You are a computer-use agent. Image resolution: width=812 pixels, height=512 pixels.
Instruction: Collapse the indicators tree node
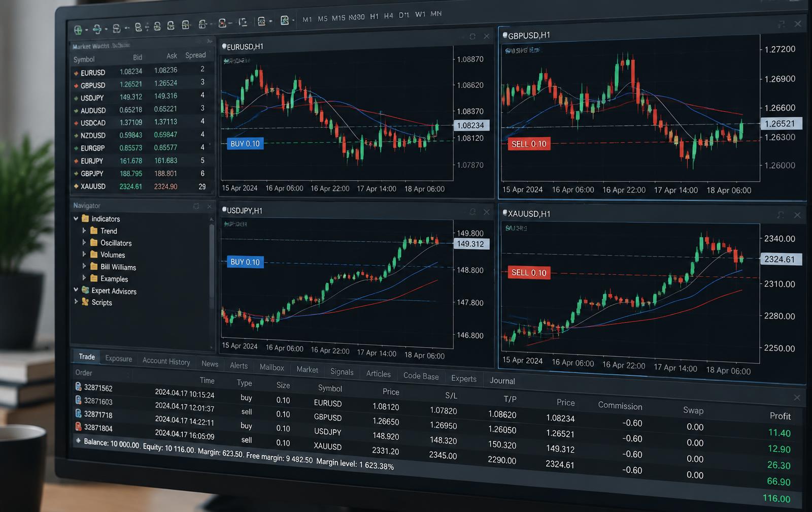76,218
